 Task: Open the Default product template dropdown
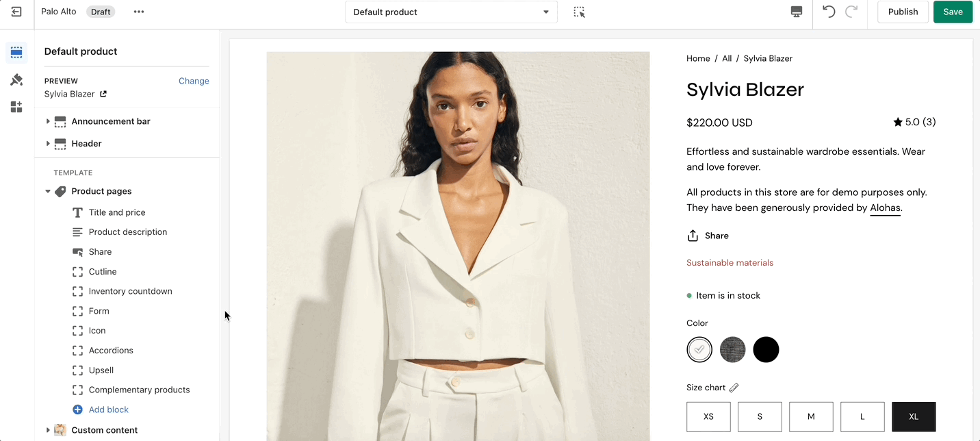pos(451,12)
